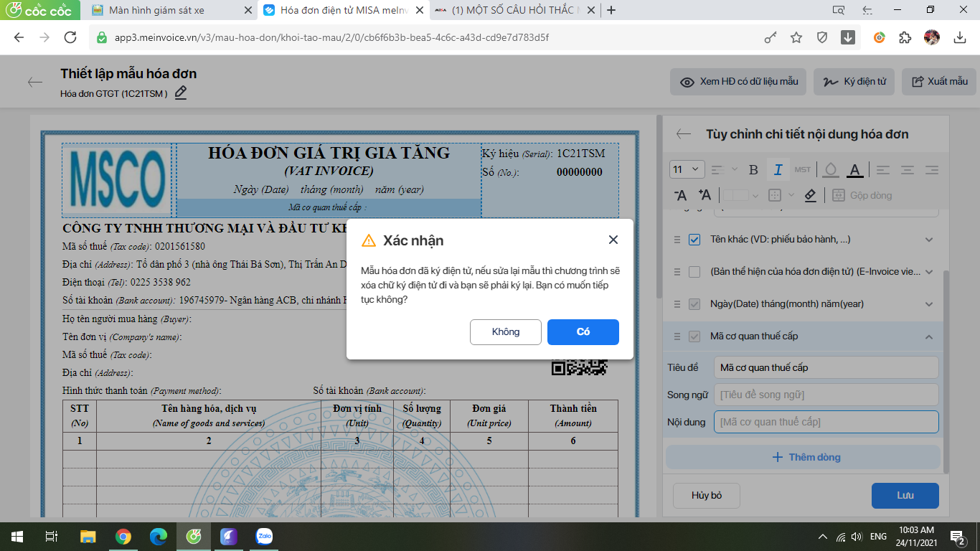
Task: Click the eraser clear-format icon
Action: pyautogui.click(x=810, y=195)
